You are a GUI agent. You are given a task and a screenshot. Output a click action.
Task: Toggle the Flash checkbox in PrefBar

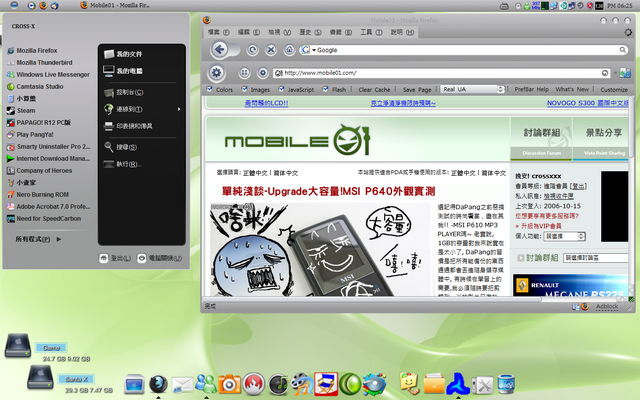click(x=325, y=89)
